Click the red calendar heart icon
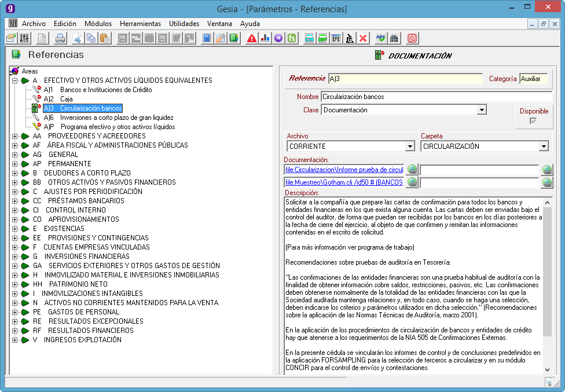This screenshot has width=565, height=392. 412,38
